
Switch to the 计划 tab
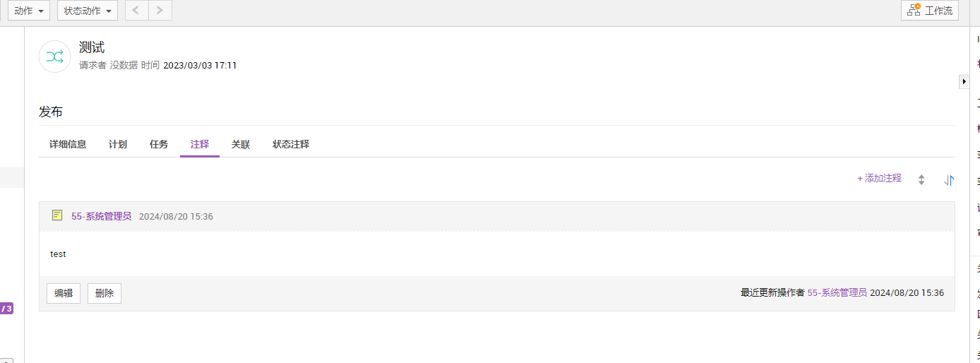[x=118, y=144]
